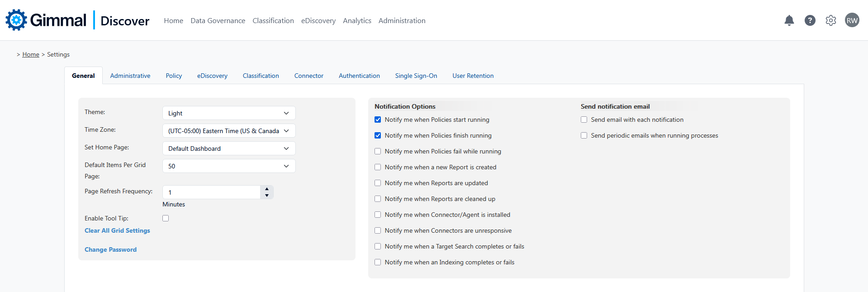Open the Theme dropdown
868x292 pixels.
pos(228,113)
